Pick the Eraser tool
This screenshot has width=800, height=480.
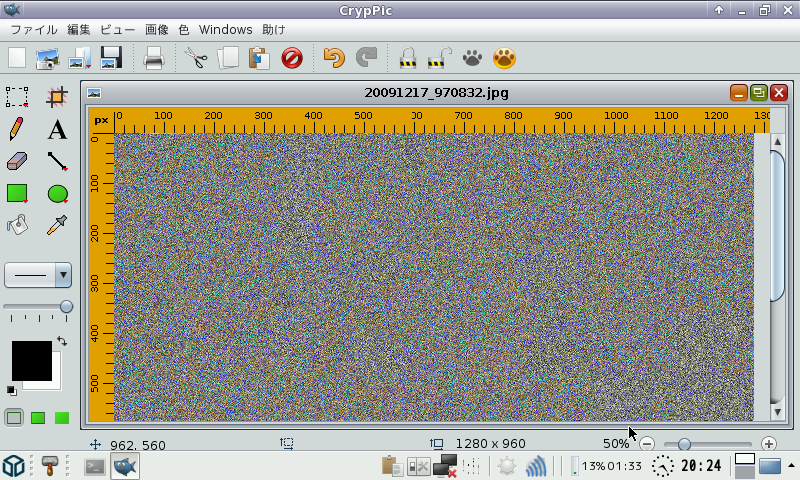coord(17,161)
